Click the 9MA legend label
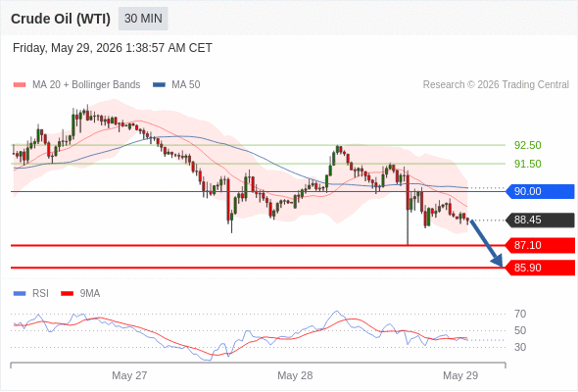 [x=90, y=294]
